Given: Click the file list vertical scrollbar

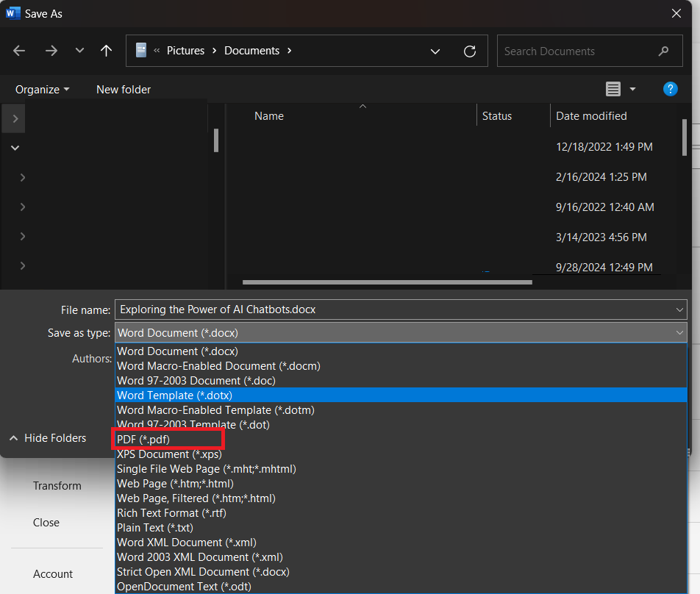Looking at the screenshot, I should pos(685,137).
